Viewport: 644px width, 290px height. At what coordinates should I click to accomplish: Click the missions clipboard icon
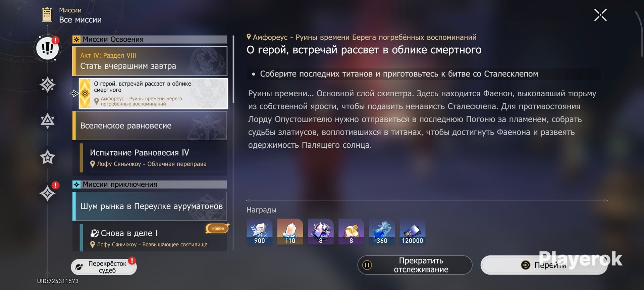(47, 15)
